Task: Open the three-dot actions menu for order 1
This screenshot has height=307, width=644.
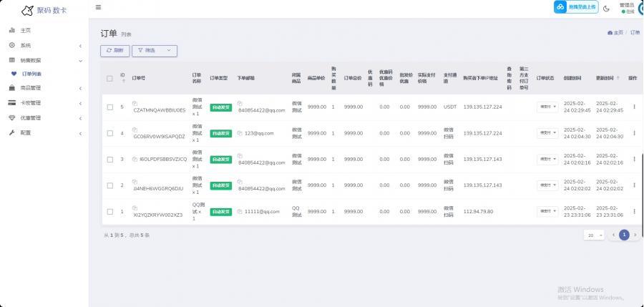Action: 633,212
